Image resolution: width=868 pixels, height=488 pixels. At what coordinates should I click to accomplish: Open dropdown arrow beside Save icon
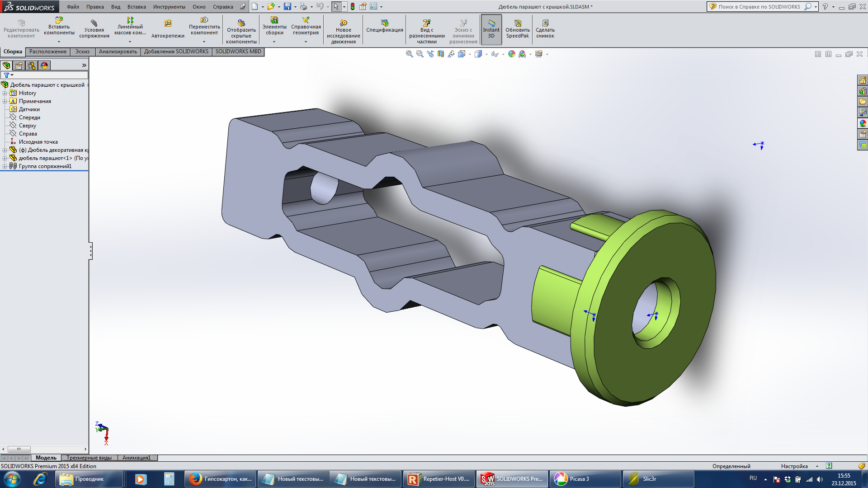(x=295, y=7)
